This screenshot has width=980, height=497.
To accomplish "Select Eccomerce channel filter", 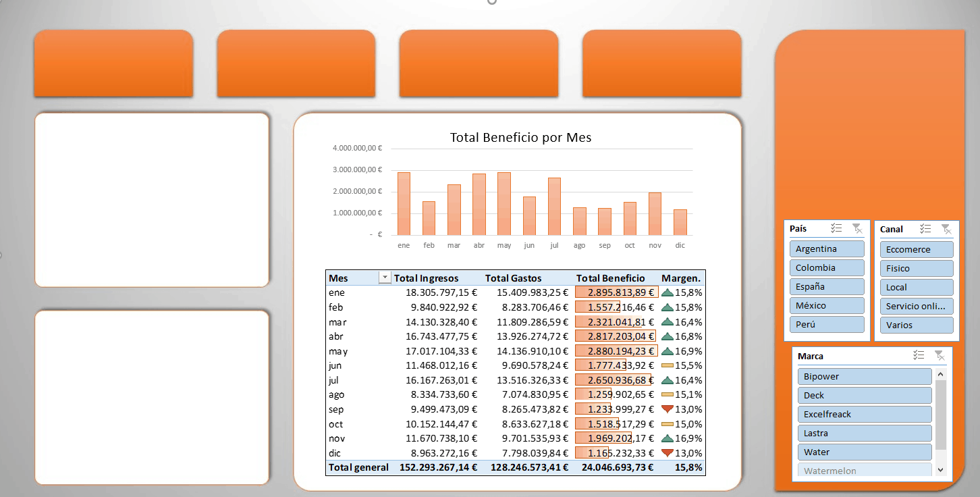I will click(x=917, y=249).
